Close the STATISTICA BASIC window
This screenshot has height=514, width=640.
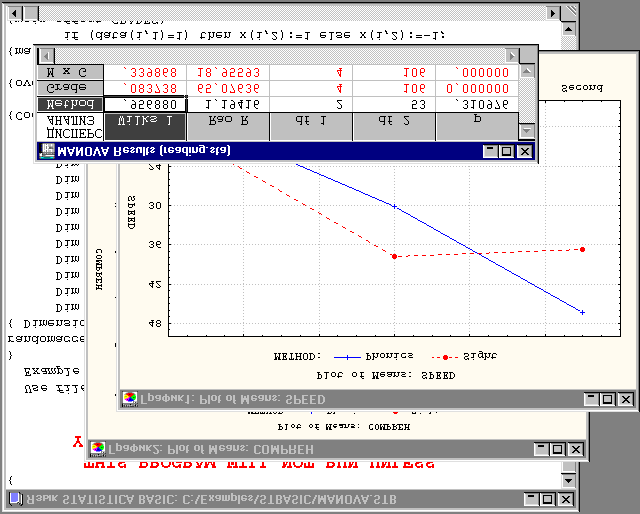coord(566,499)
